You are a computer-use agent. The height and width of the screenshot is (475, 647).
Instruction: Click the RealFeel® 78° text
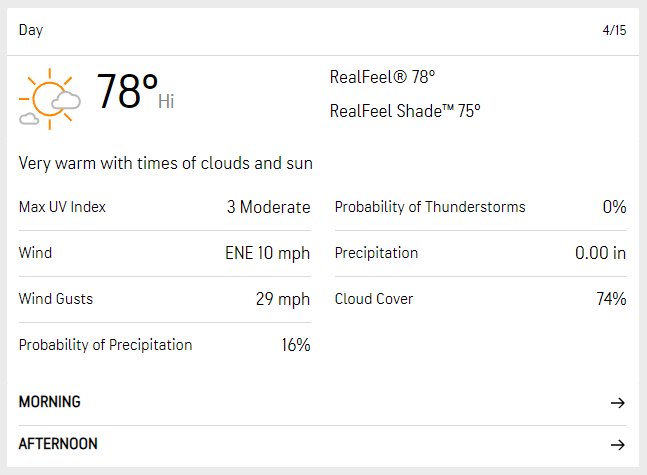pyautogui.click(x=383, y=77)
